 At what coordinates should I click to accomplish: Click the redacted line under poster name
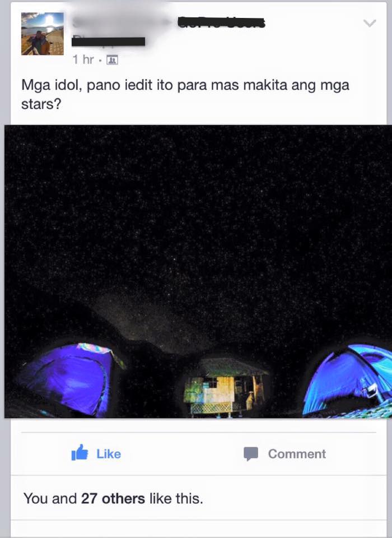coord(109,41)
